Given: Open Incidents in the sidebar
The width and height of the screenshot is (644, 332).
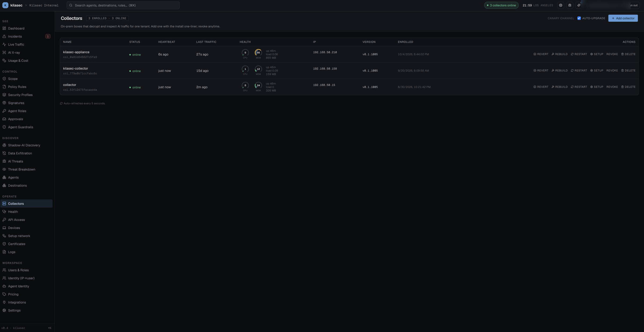Looking at the screenshot, I should coord(26,36).
